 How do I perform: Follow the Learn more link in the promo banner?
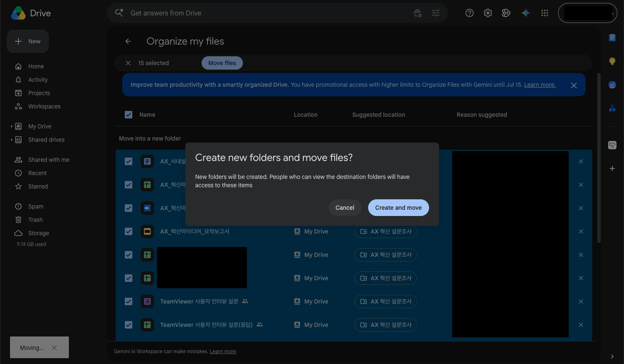point(540,85)
